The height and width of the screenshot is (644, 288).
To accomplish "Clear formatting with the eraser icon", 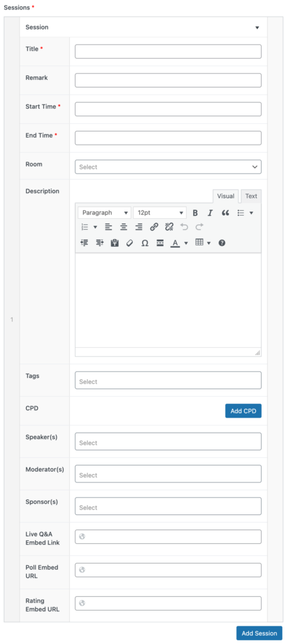I will [x=130, y=243].
